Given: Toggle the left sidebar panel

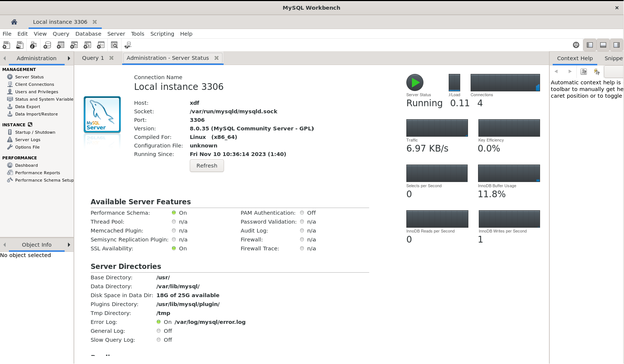Looking at the screenshot, I should [x=590, y=45].
